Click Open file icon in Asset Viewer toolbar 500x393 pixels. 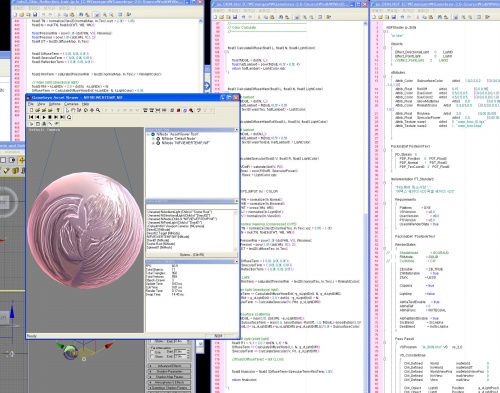(x=38, y=110)
